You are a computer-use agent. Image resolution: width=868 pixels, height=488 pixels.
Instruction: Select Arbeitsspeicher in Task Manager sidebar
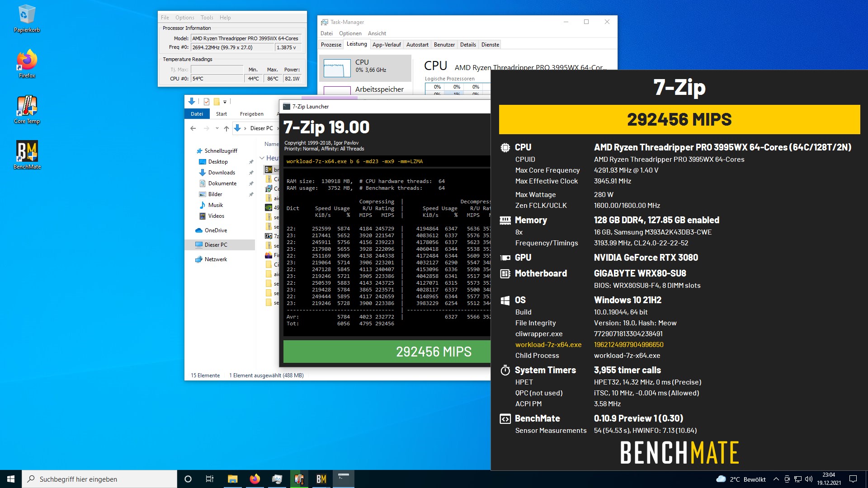pyautogui.click(x=365, y=89)
